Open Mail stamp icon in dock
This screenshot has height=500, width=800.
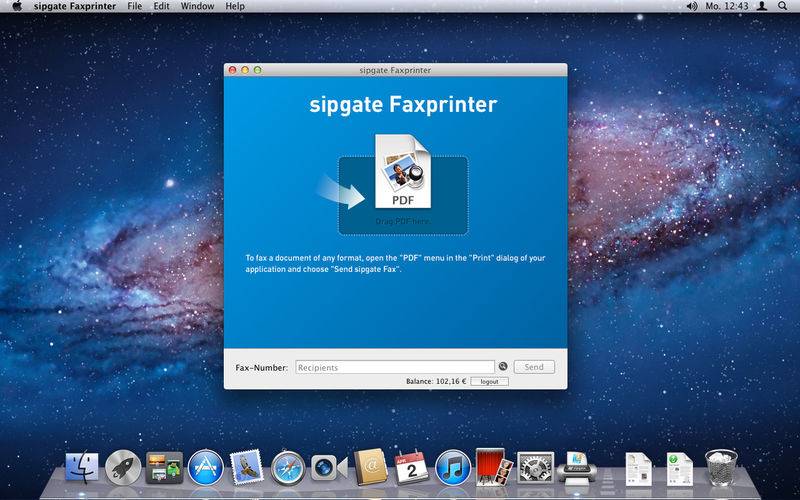tap(247, 467)
